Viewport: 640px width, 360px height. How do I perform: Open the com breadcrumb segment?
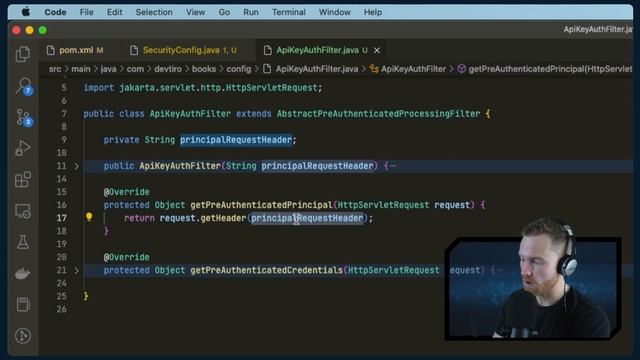click(x=135, y=69)
